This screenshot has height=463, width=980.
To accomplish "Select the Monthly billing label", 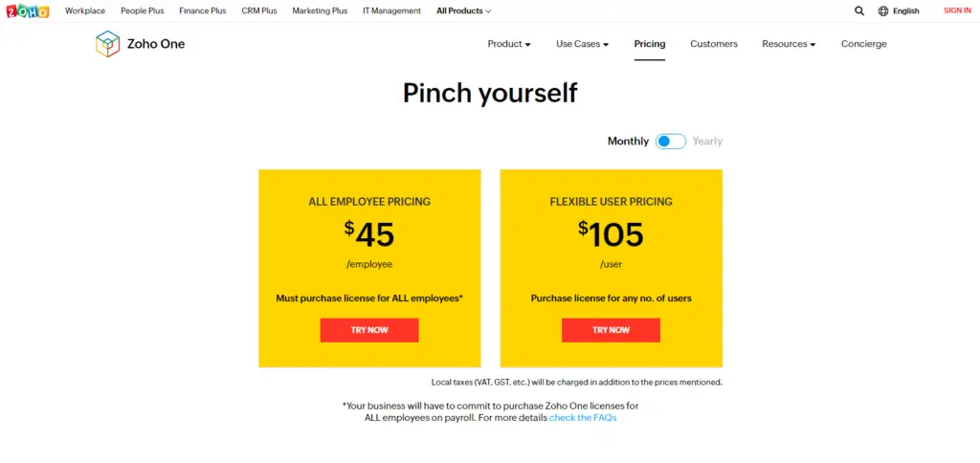I will coord(628,142).
